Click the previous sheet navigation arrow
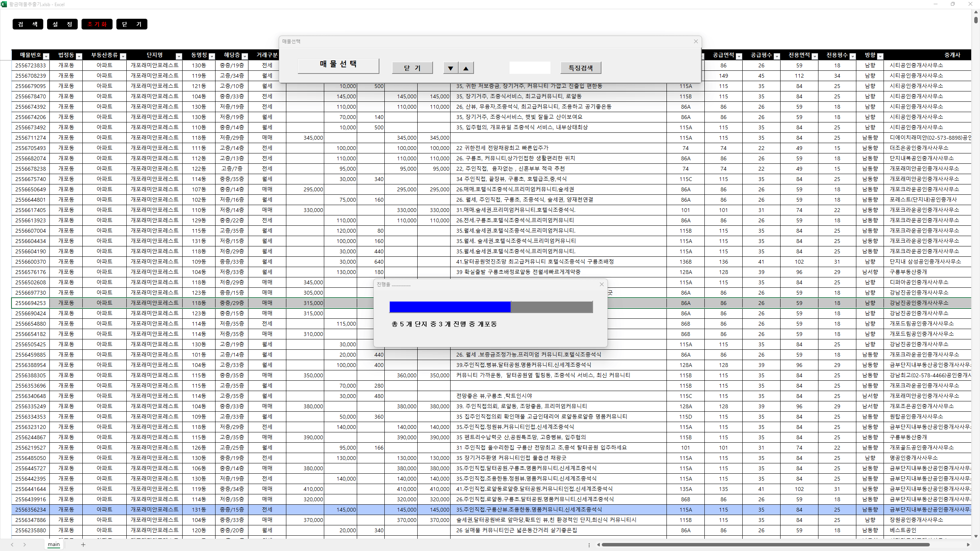Image resolution: width=980 pixels, height=551 pixels. coord(12,544)
